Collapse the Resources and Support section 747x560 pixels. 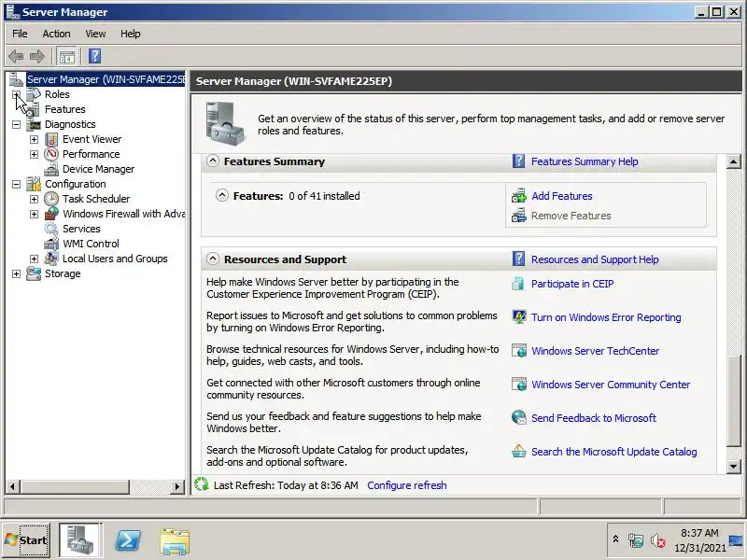tap(213, 259)
